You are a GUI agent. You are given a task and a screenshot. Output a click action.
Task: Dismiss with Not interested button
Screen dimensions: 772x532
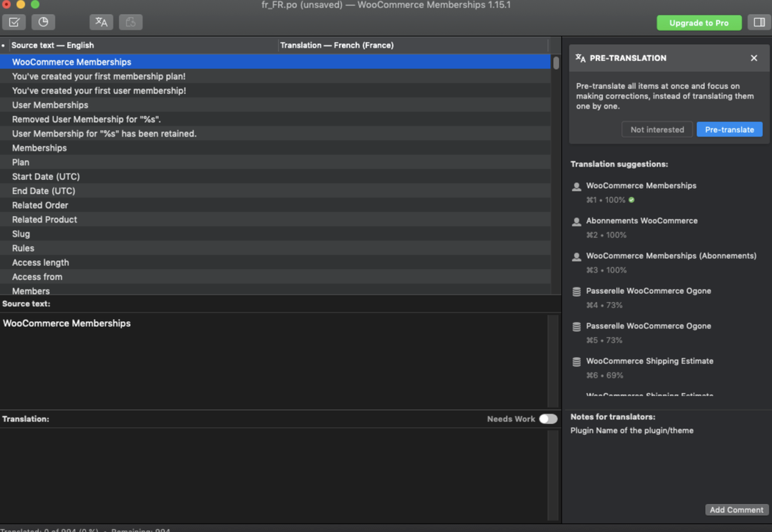[x=657, y=129]
